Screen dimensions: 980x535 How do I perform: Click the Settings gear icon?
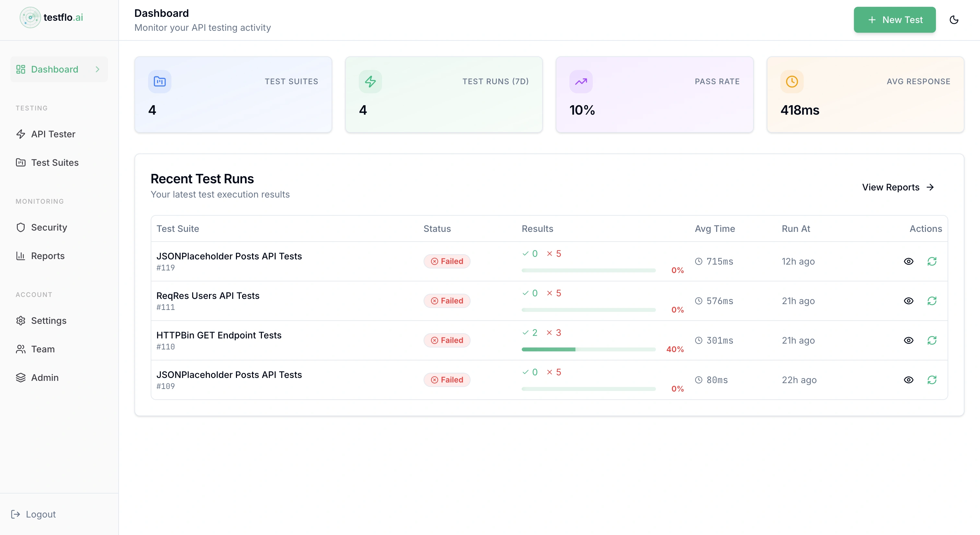tap(21, 321)
